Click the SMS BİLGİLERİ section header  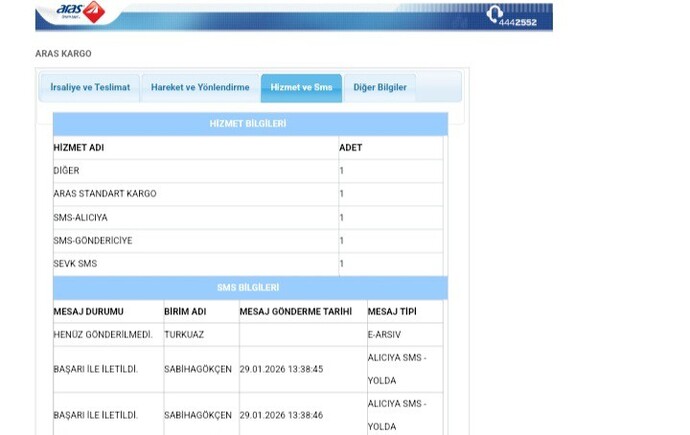click(x=250, y=288)
